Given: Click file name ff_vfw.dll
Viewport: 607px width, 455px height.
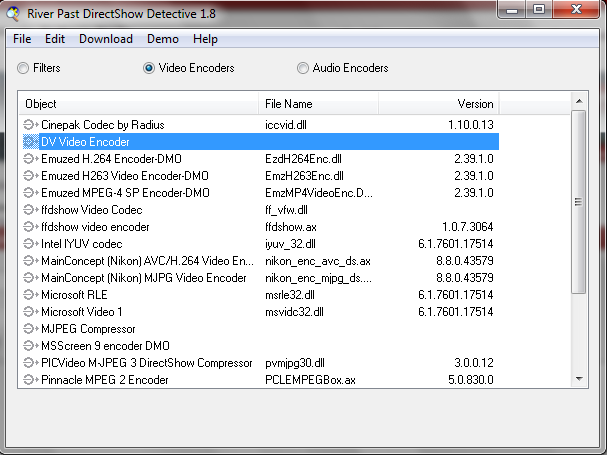Looking at the screenshot, I should [286, 210].
